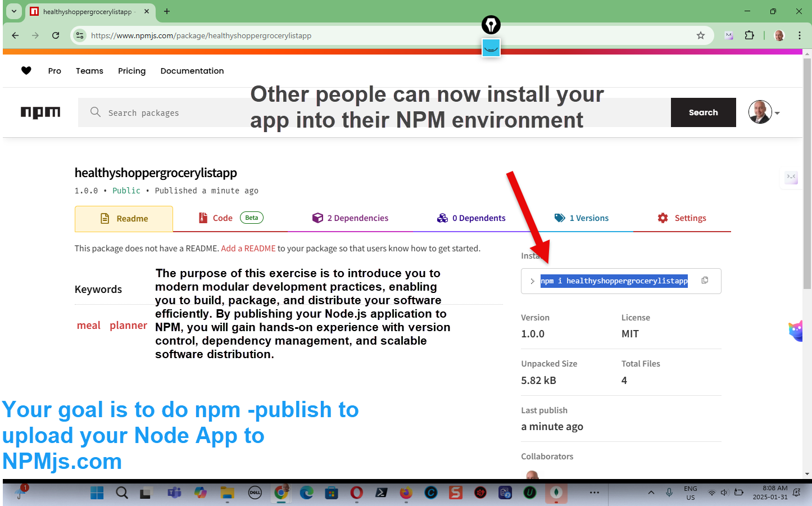
Task: Click the npm heart icon beside Pro
Action: pyautogui.click(x=26, y=70)
